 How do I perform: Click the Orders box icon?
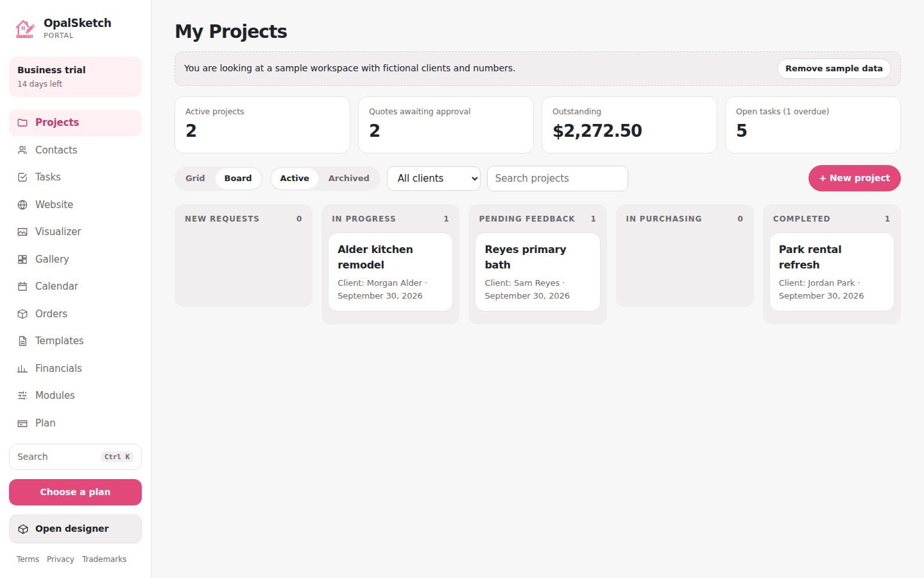coord(22,314)
